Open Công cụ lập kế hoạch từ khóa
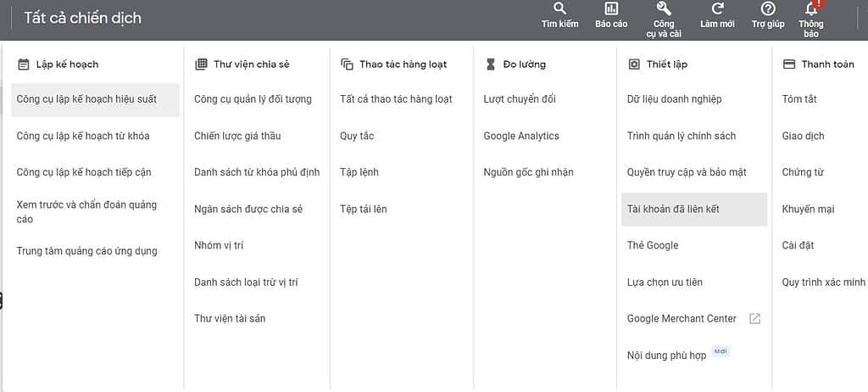 point(83,136)
